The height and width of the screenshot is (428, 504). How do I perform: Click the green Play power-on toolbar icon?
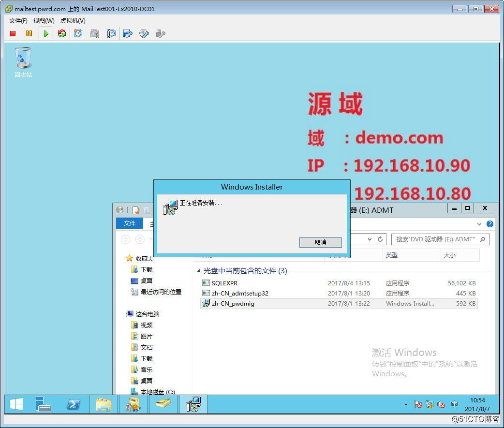point(45,34)
